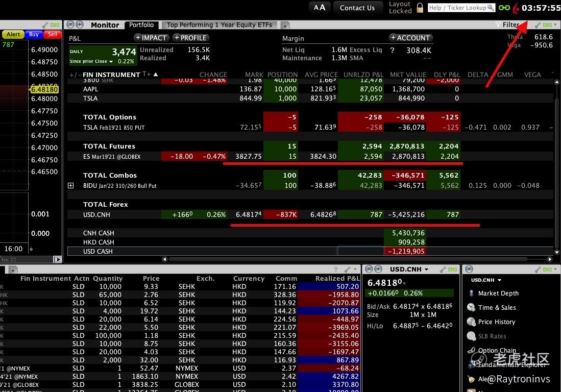Viewport: 561px width, 392px height.
Task: Close the USD.CNH quote panel
Action: [x=369, y=269]
